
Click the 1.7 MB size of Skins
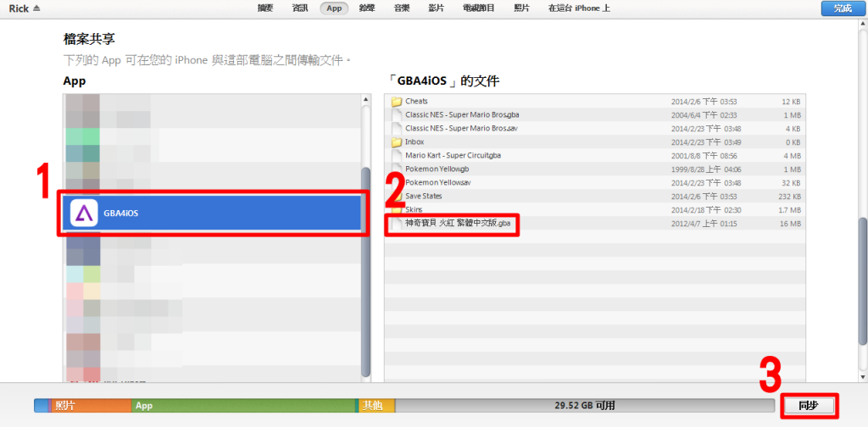[788, 211]
